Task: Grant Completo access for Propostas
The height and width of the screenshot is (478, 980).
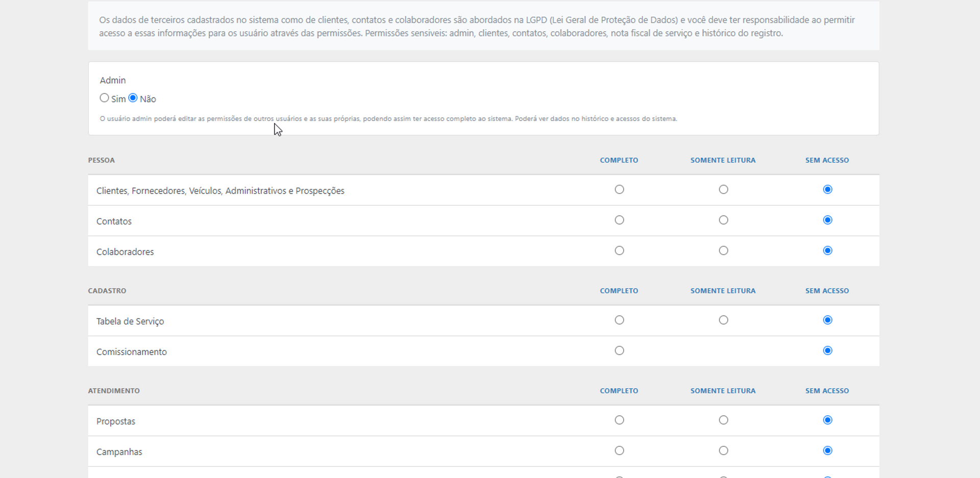Action: (x=619, y=421)
